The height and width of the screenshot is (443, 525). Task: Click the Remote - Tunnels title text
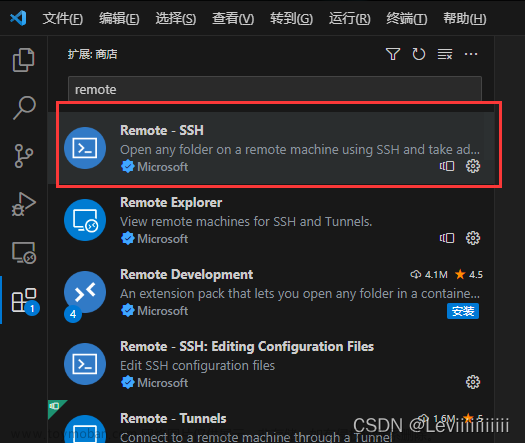[x=173, y=418]
